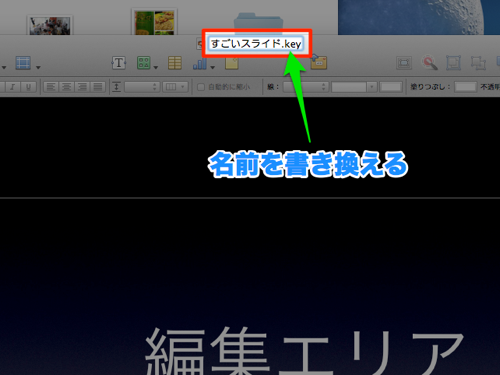Align text to the right
500x375 pixels.
(82, 87)
